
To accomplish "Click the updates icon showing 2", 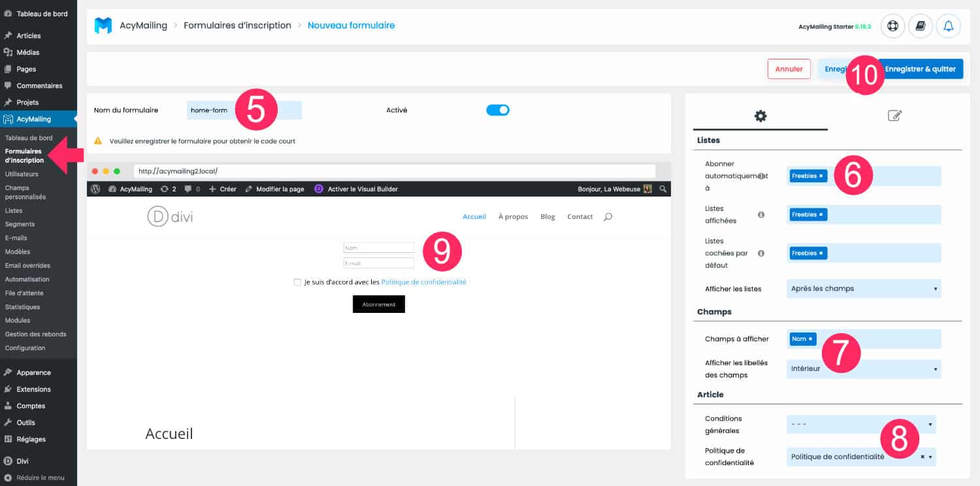I will click(x=169, y=189).
